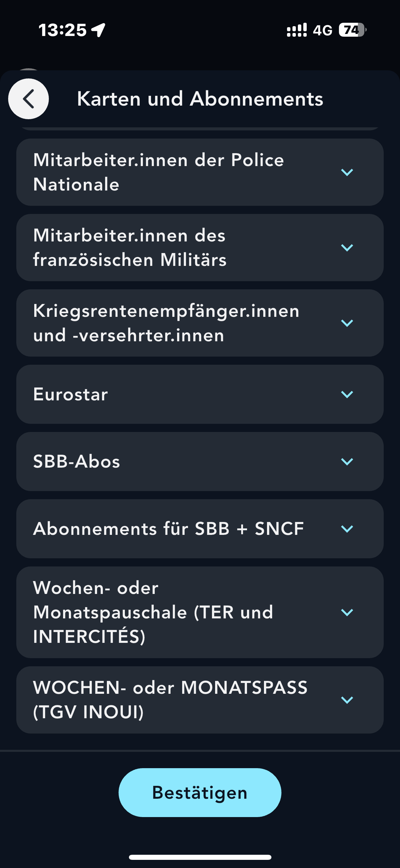Click the chevron beside Police Nationale

(x=347, y=172)
